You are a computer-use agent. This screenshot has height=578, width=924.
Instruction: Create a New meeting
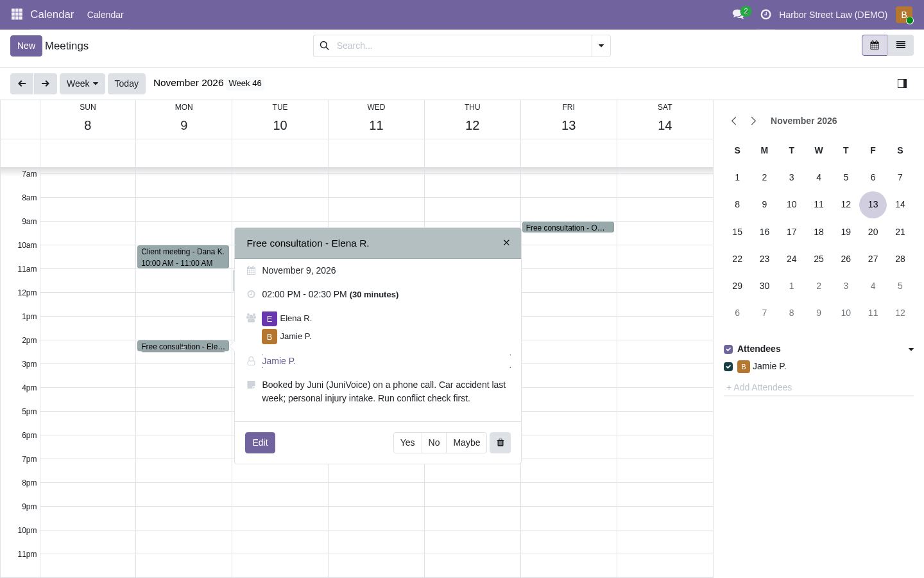point(26,46)
